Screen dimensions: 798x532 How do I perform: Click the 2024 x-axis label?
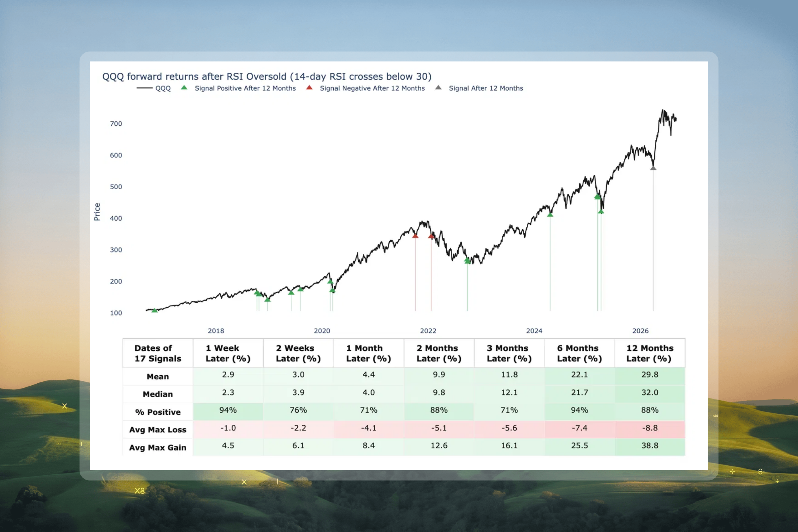click(534, 331)
